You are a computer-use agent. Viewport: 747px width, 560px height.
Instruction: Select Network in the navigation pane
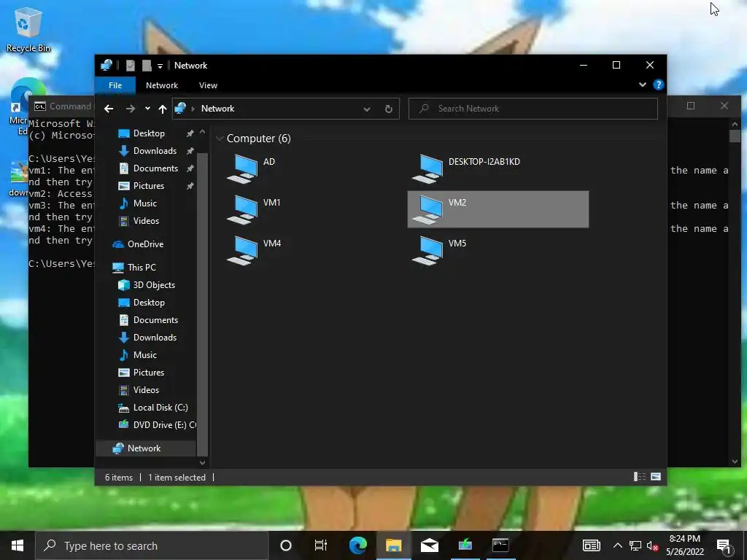[x=144, y=448]
